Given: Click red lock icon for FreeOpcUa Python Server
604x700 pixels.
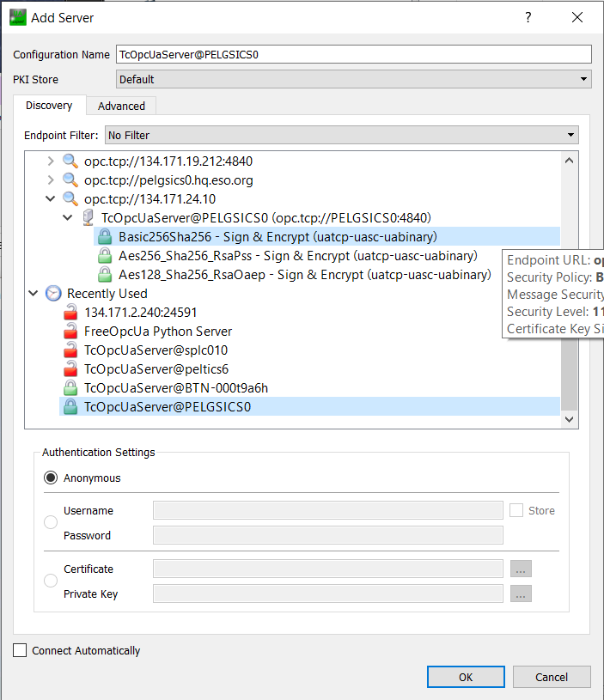Looking at the screenshot, I should [70, 332].
